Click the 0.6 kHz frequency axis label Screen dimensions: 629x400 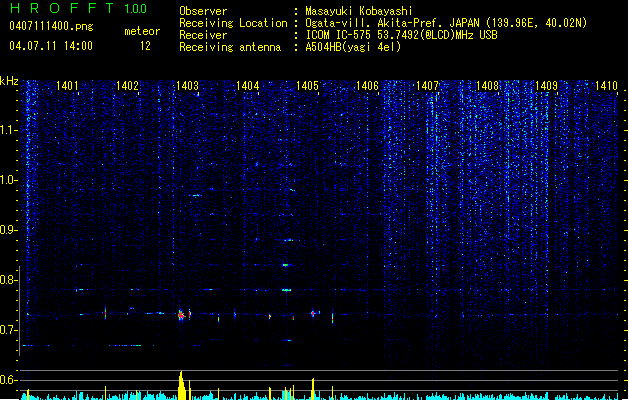click(8, 380)
